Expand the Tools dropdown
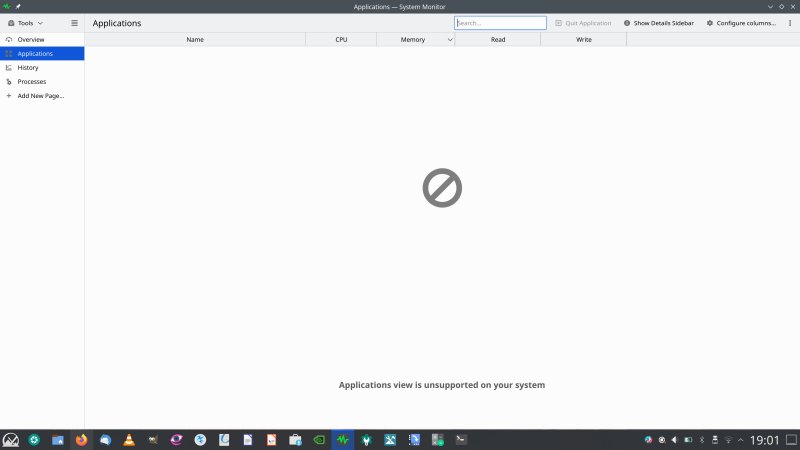The height and width of the screenshot is (450, 800). [x=26, y=23]
